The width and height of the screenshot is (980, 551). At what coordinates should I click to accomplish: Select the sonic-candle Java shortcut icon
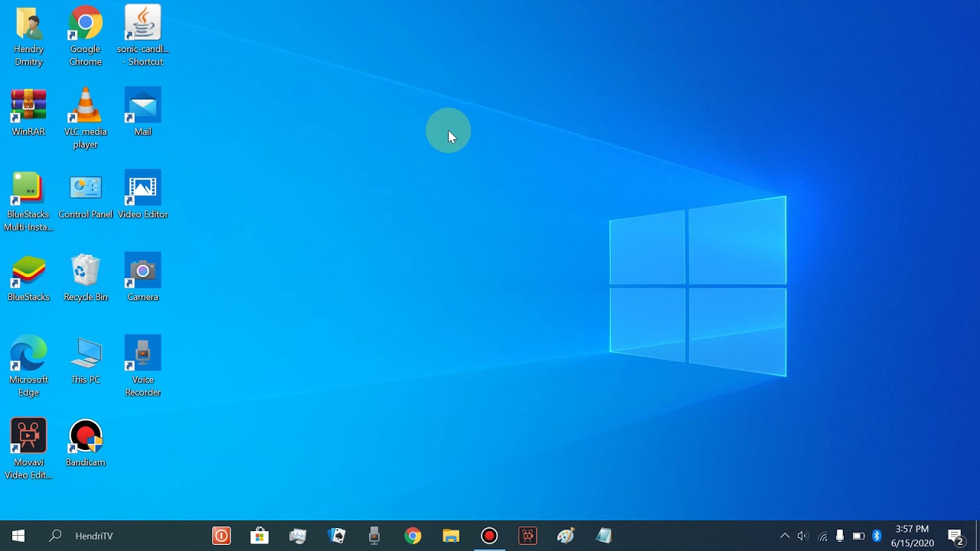click(142, 36)
